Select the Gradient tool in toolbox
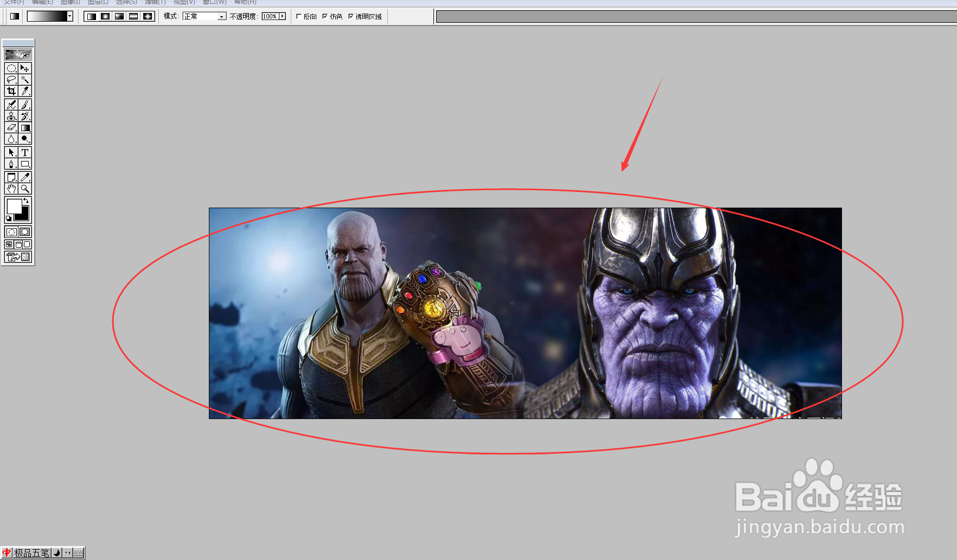This screenshot has width=957, height=560. tap(25, 127)
